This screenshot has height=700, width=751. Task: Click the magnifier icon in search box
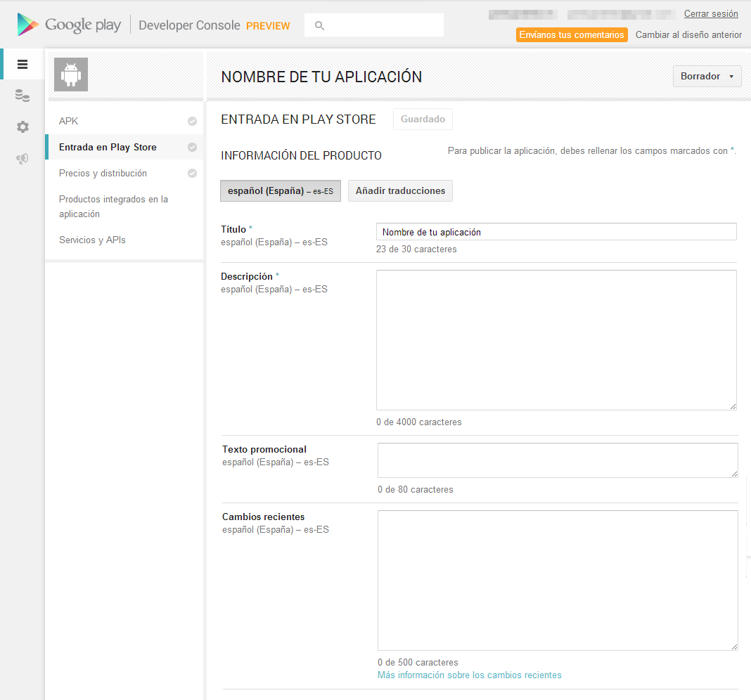point(320,25)
